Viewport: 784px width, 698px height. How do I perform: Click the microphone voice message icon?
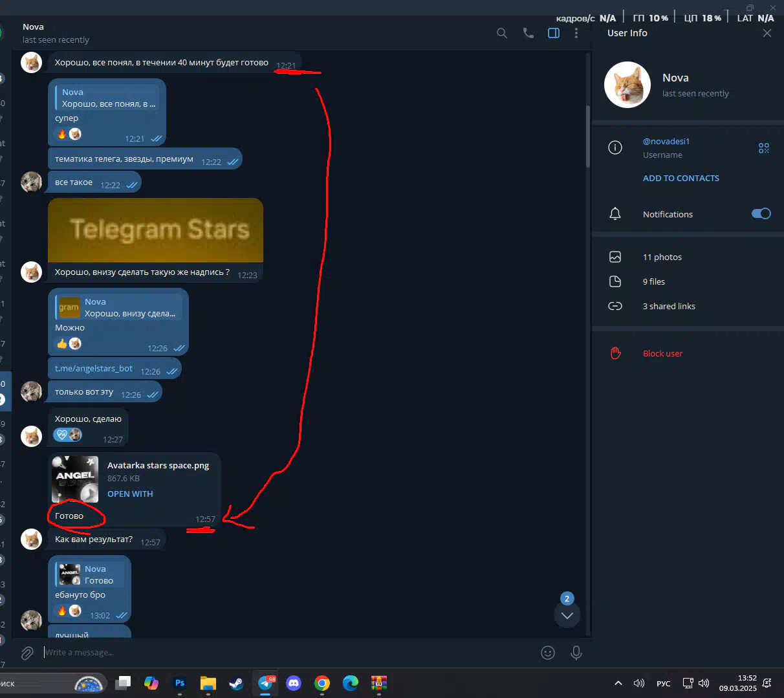tap(576, 653)
